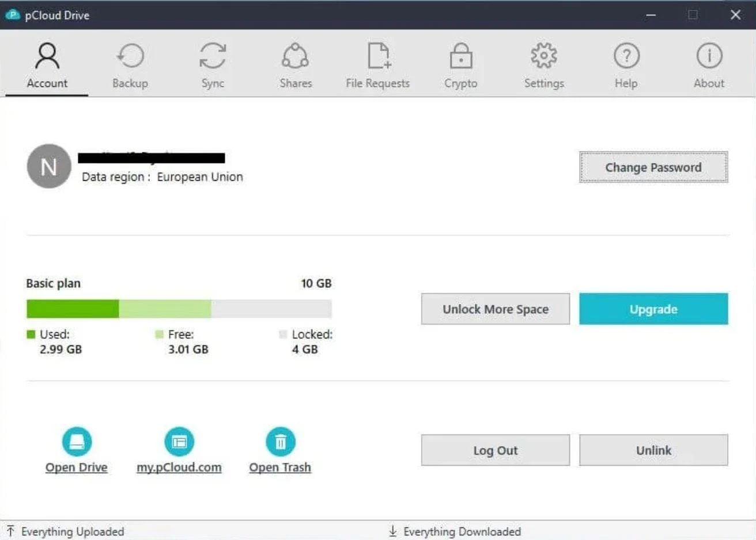Follow the my.pCloud.com link text
This screenshot has height=540, width=756.
179,467
